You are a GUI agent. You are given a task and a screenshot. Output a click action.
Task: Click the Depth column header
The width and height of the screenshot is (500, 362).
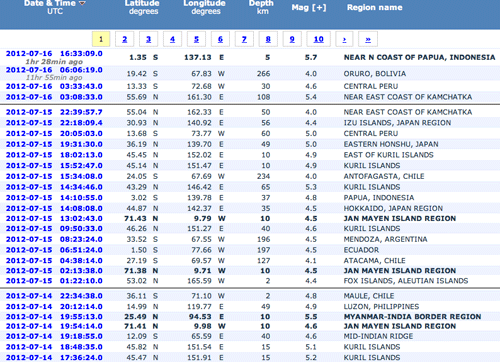261,3
